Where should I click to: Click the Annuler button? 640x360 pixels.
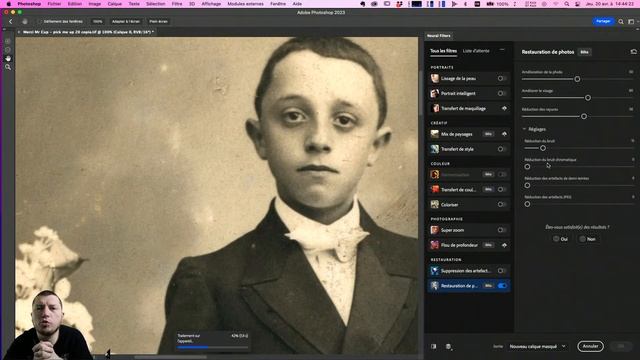click(590, 346)
